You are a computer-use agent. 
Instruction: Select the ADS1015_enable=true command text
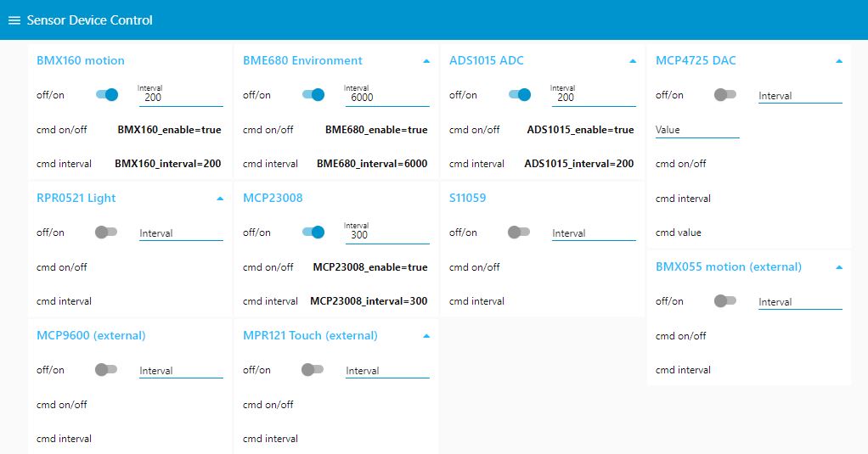click(x=580, y=130)
